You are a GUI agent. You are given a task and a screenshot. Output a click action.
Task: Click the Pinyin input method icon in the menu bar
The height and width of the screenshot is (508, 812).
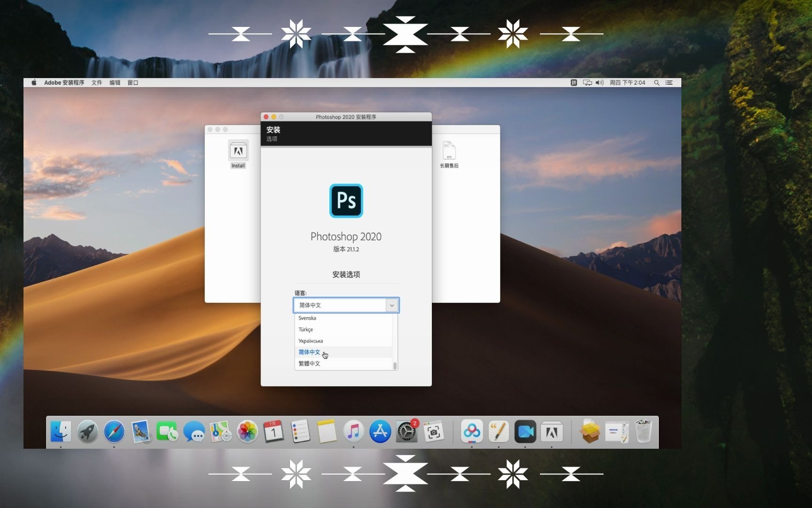tap(574, 82)
